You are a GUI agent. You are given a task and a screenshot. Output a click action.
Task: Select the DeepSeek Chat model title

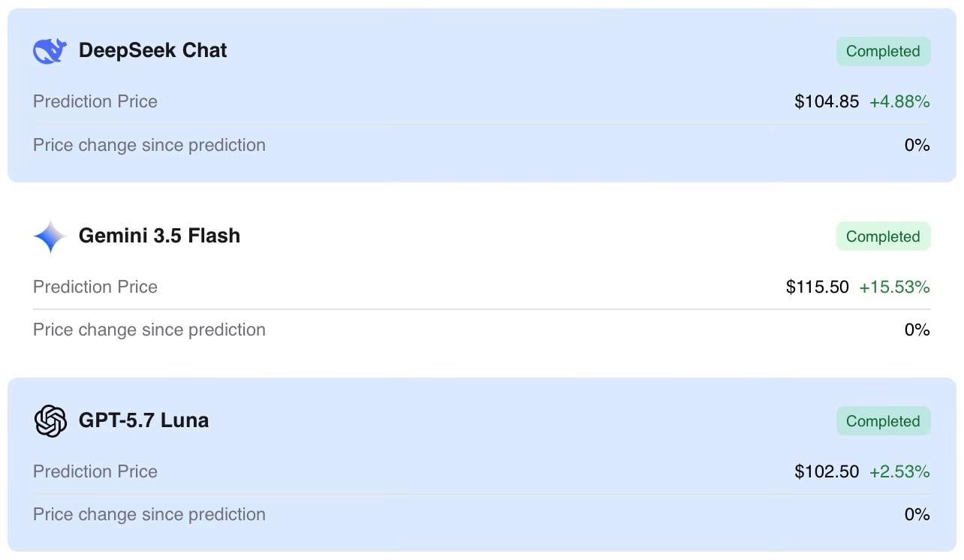[152, 50]
